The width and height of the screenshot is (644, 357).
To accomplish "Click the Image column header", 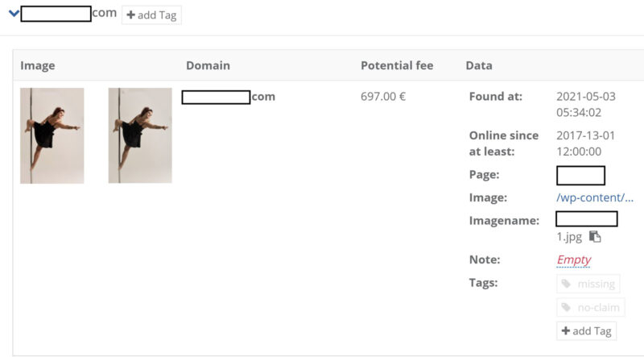I will click(x=37, y=65).
